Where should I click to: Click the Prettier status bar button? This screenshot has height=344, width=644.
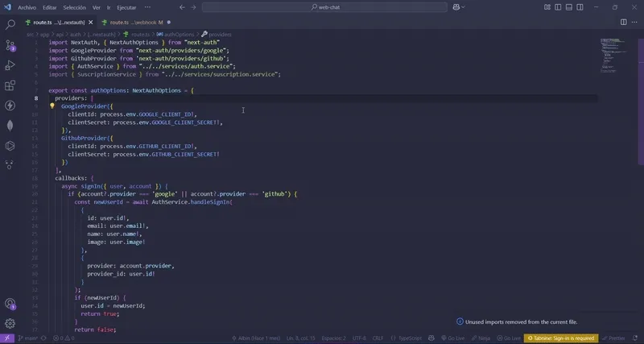(613, 338)
